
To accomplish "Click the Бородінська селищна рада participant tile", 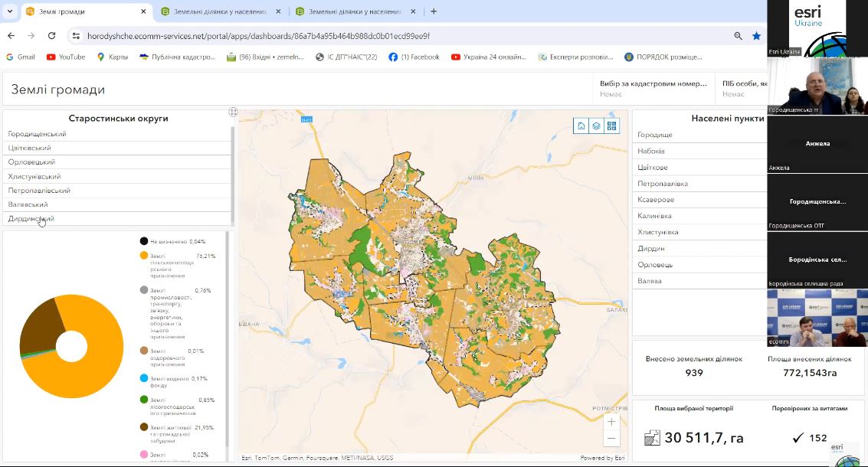I will click(x=817, y=260).
